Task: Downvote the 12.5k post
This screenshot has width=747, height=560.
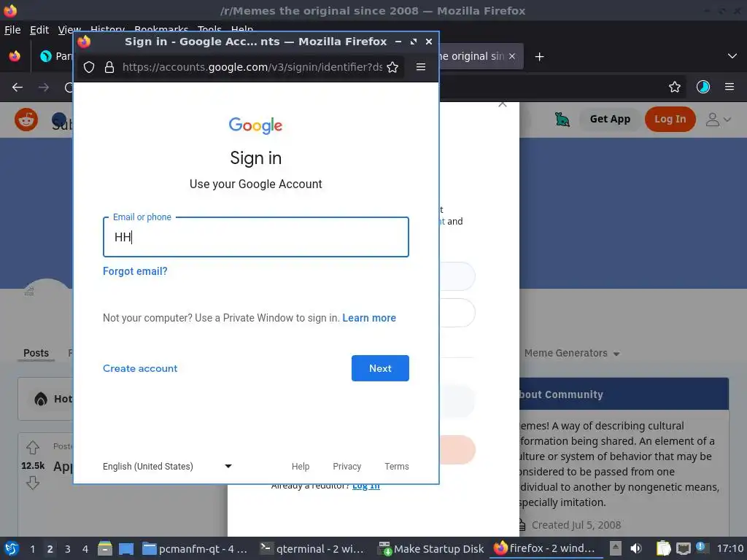Action: [x=32, y=483]
